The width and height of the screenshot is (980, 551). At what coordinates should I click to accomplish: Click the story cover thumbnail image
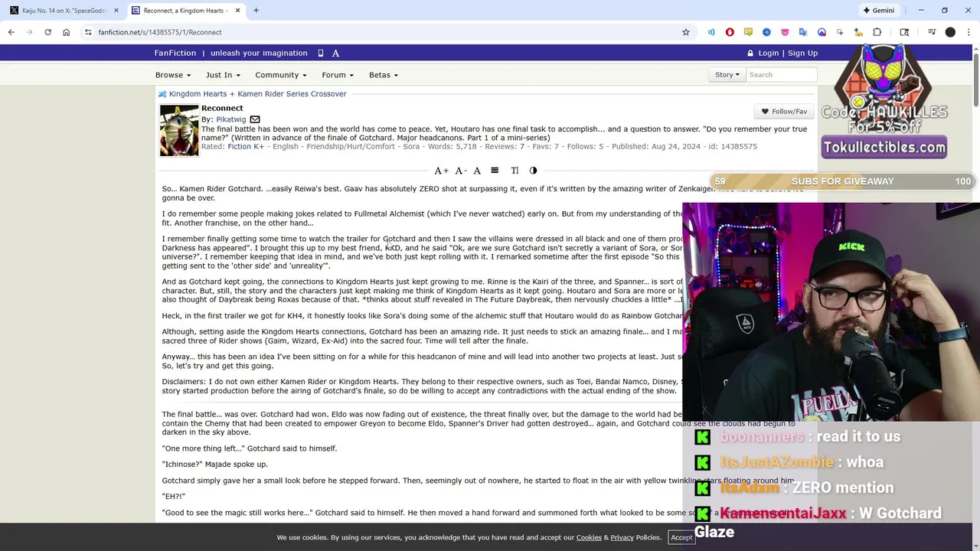click(x=179, y=131)
